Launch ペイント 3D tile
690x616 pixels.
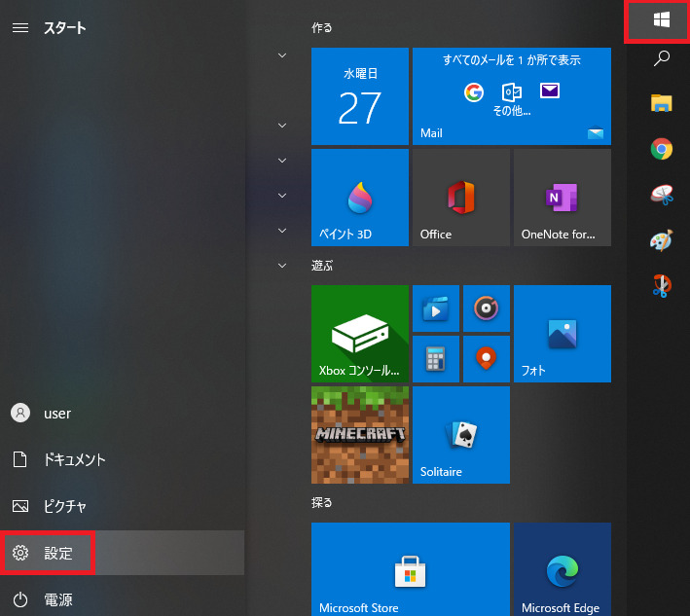pyautogui.click(x=360, y=198)
